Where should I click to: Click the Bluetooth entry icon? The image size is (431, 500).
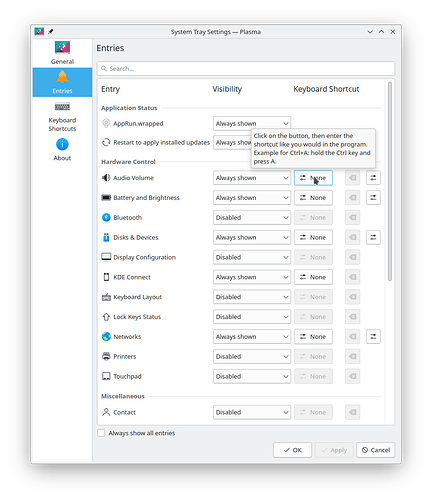[x=106, y=217]
